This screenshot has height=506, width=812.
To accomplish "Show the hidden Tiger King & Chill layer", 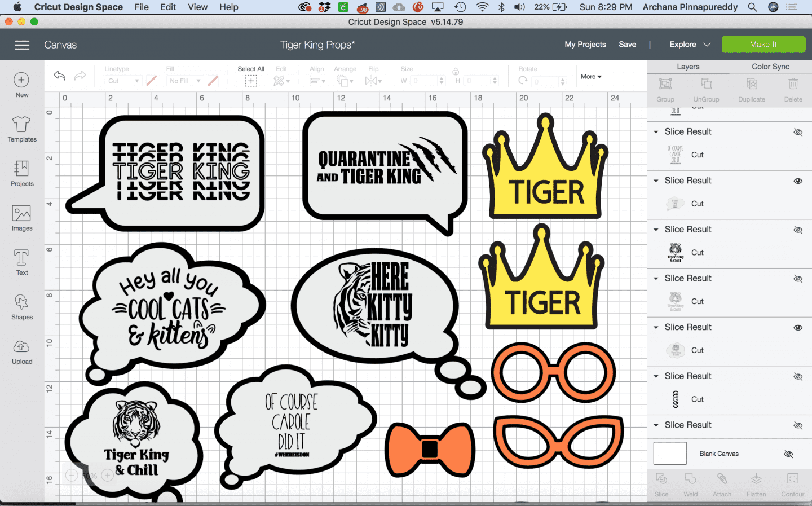I will [x=798, y=230].
